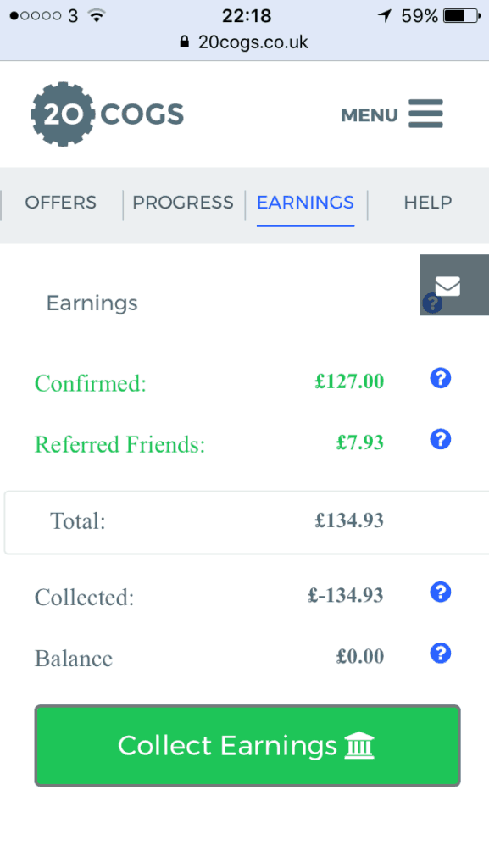Click the padlock icon in the address bar
The height and width of the screenshot is (868, 489).
183,40
